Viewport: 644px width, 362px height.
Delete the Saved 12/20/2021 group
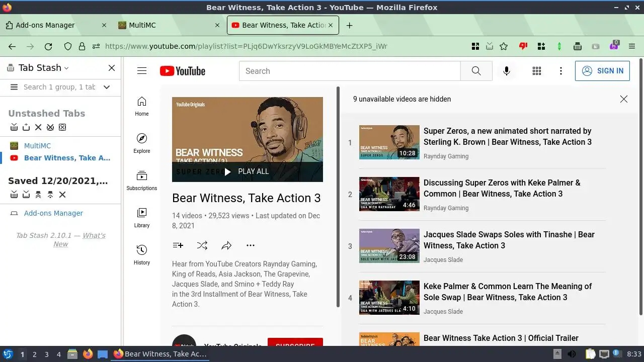62,195
